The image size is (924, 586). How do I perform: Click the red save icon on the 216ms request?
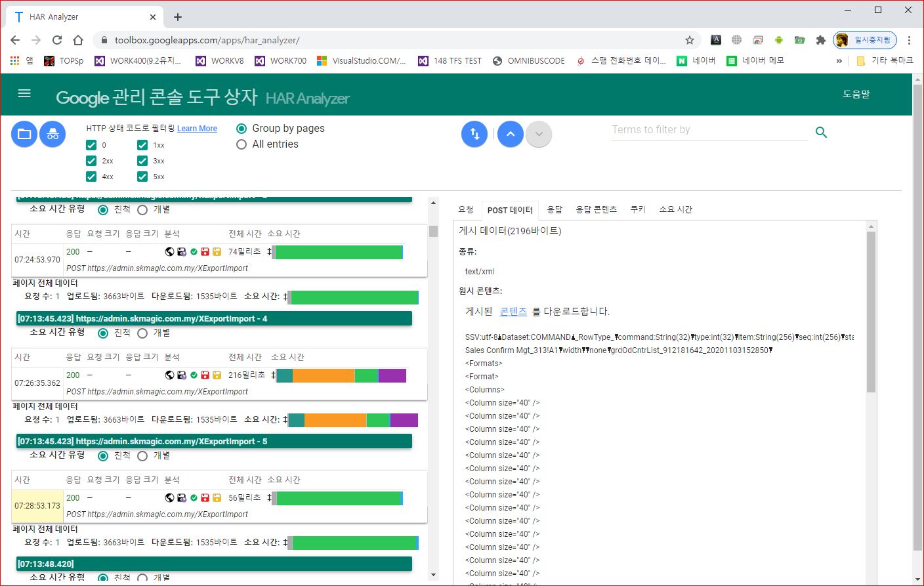tap(205, 375)
